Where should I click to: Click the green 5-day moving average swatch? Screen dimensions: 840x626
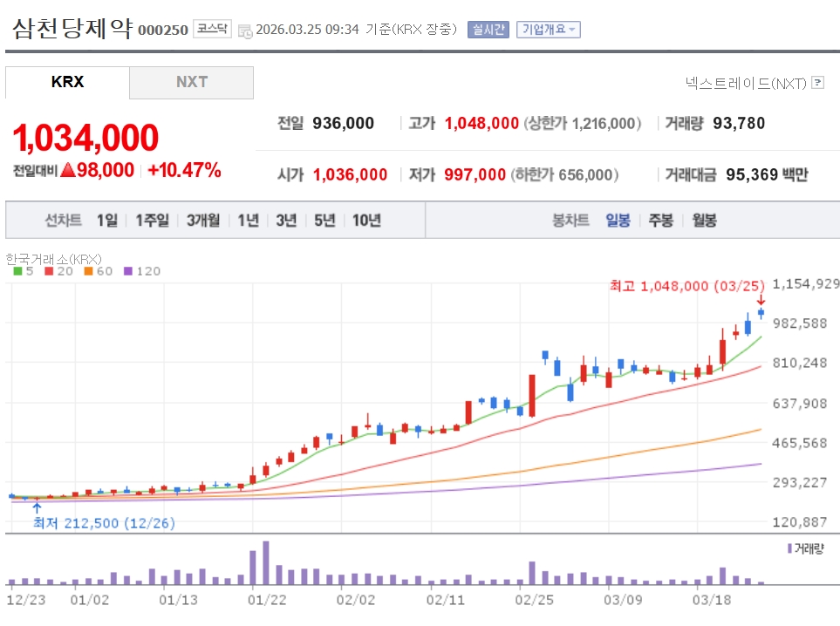click(x=17, y=271)
